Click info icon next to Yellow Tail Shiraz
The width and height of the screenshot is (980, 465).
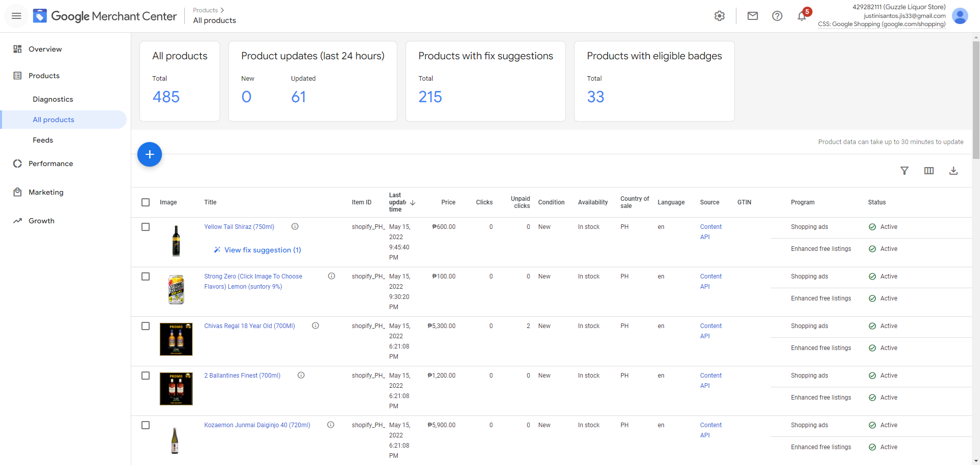tap(295, 226)
